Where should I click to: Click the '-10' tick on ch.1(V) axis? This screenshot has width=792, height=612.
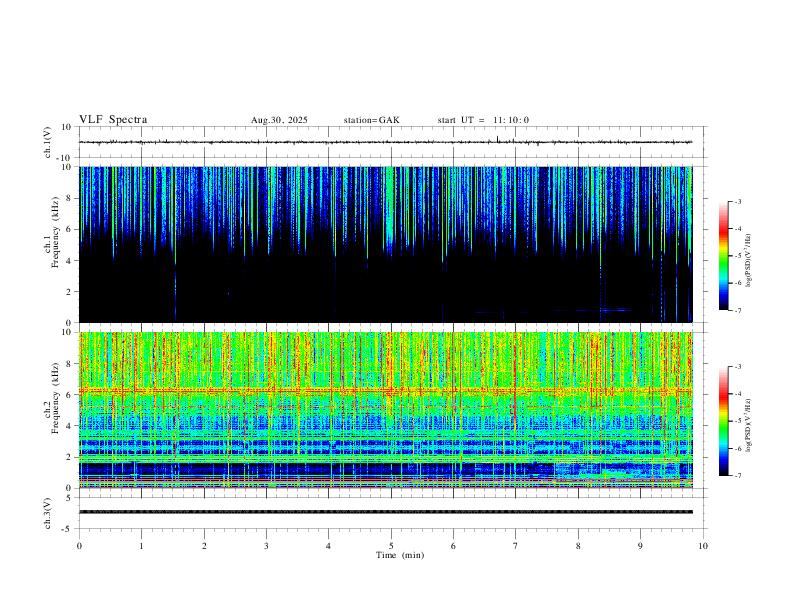point(65,158)
